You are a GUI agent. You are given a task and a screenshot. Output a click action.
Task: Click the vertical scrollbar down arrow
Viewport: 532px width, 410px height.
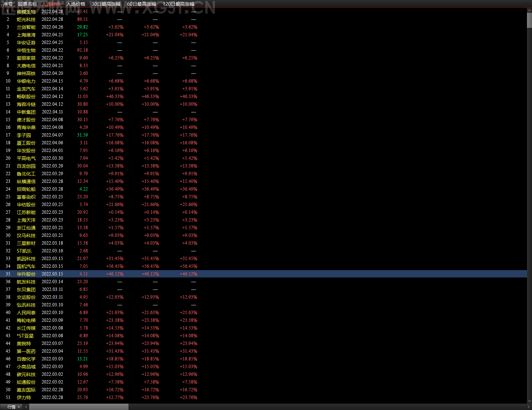pos(529,401)
